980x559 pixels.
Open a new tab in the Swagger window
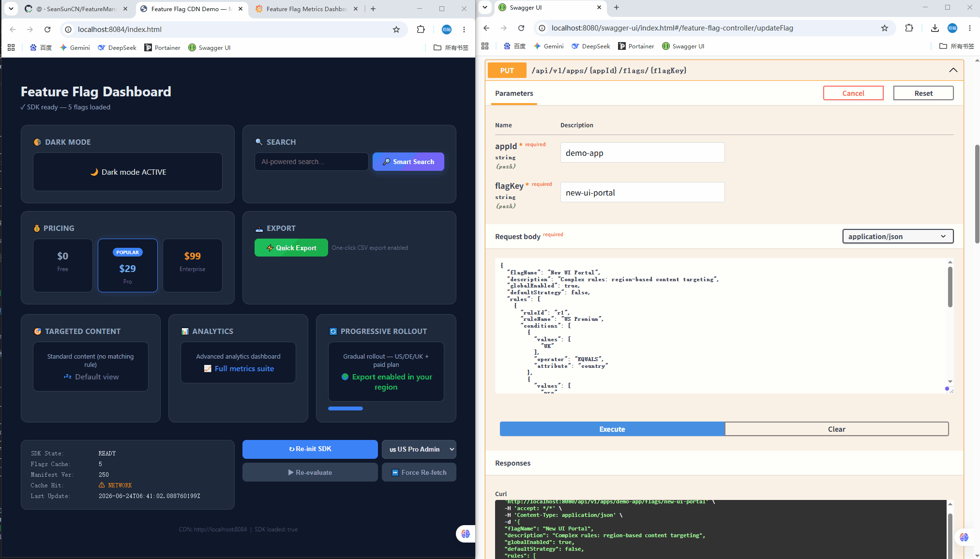coord(617,7)
